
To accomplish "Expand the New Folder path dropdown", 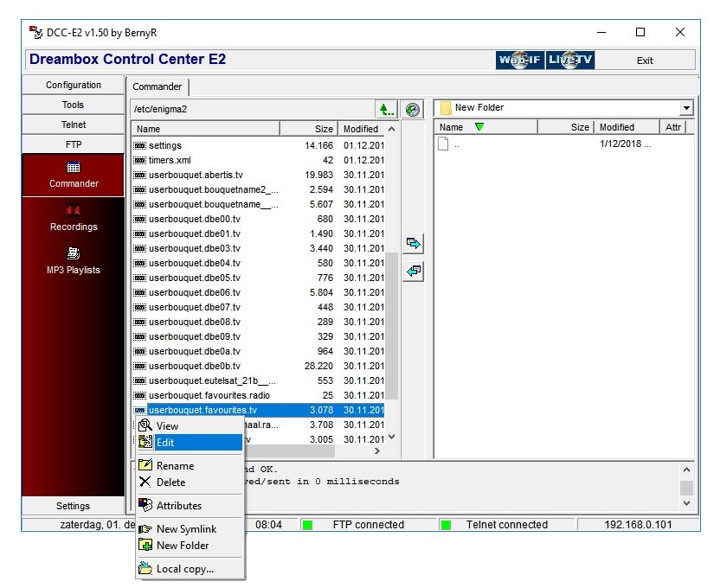I will 686,108.
